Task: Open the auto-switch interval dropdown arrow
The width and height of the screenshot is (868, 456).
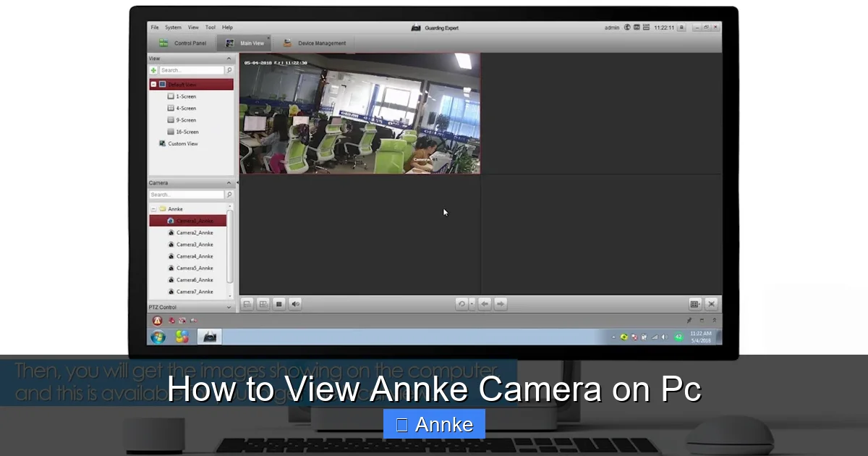Action: coord(472,304)
